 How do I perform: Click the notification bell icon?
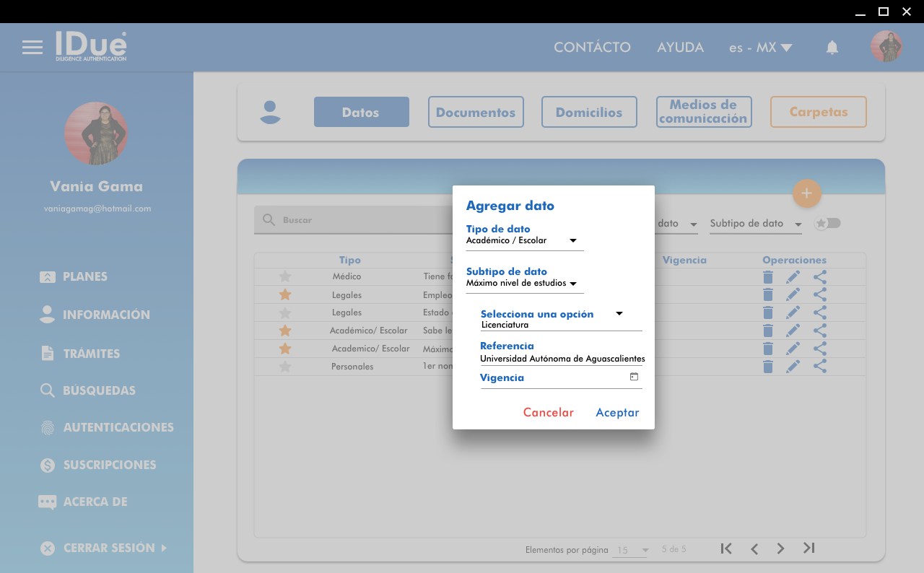pos(832,48)
